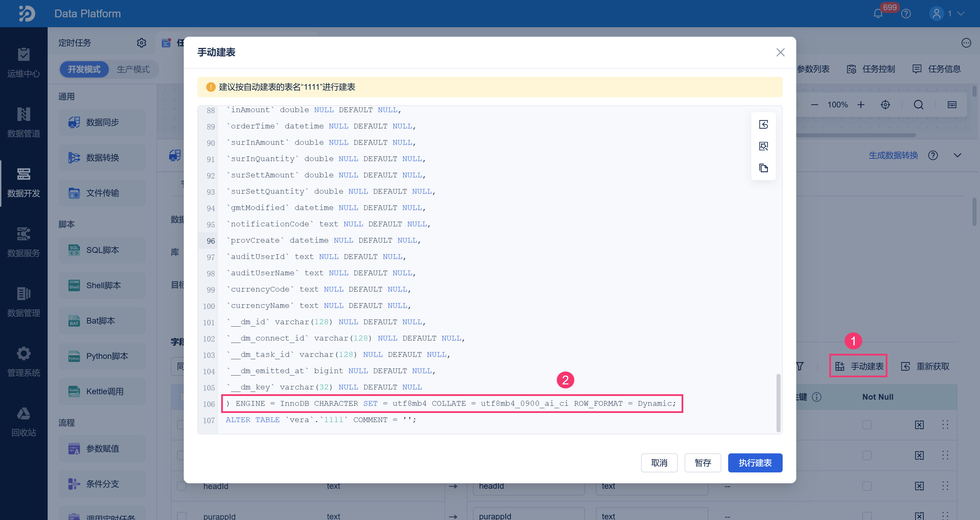Open the notification bell
Viewport: 980px width, 520px height.
pyautogui.click(x=878, y=14)
